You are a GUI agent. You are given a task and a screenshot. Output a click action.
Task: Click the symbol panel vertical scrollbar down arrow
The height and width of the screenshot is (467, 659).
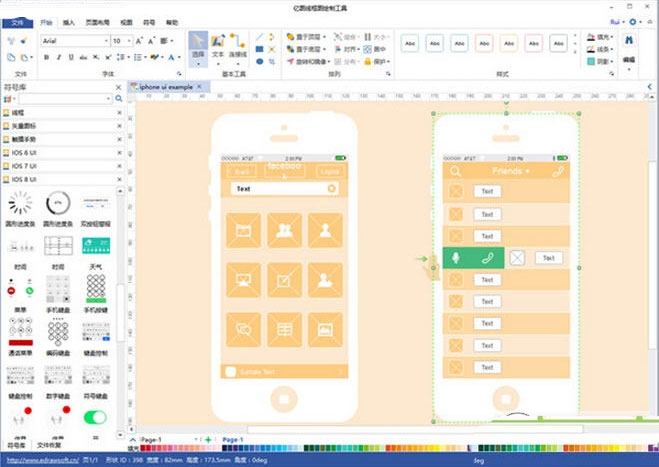pyautogui.click(x=120, y=435)
